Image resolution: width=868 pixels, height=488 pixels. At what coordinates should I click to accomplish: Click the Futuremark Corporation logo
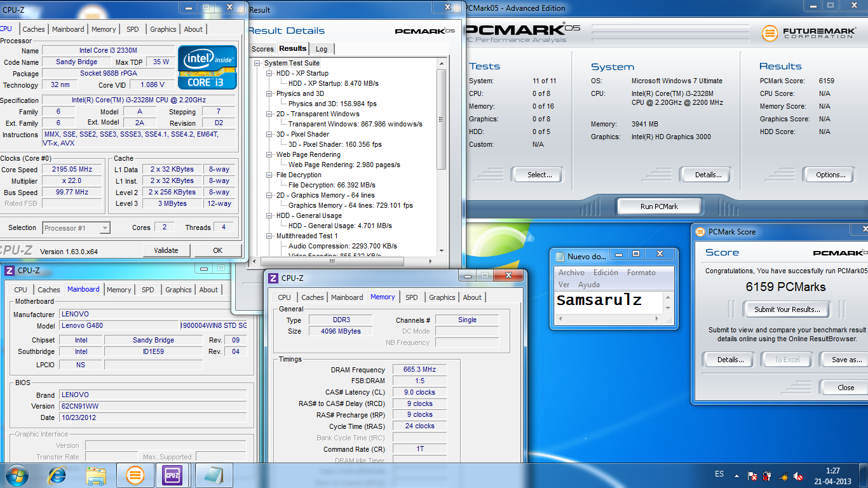coord(810,32)
